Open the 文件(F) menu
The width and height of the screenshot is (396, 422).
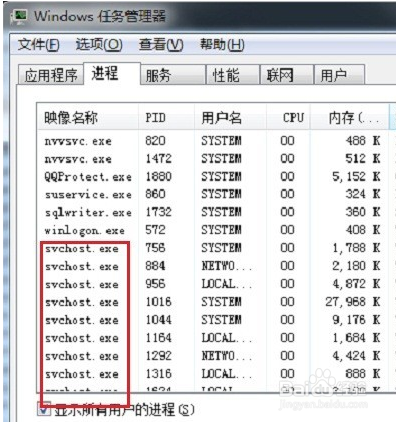pos(38,44)
